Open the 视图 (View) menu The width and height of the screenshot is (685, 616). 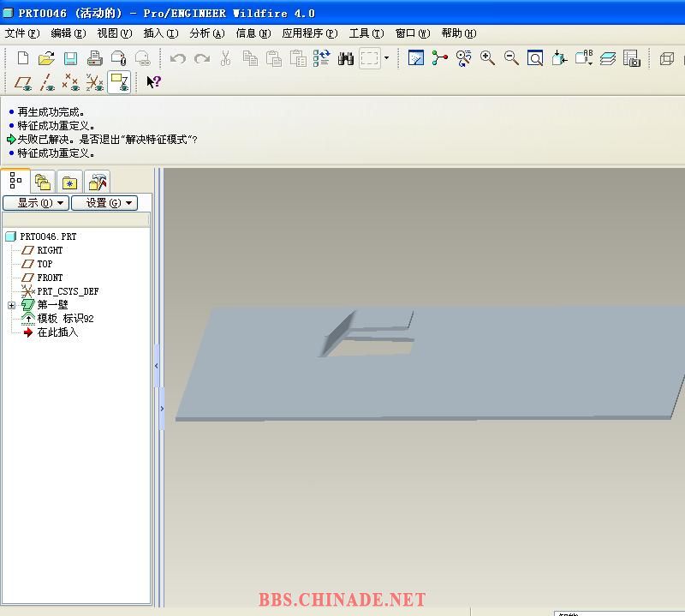115,33
